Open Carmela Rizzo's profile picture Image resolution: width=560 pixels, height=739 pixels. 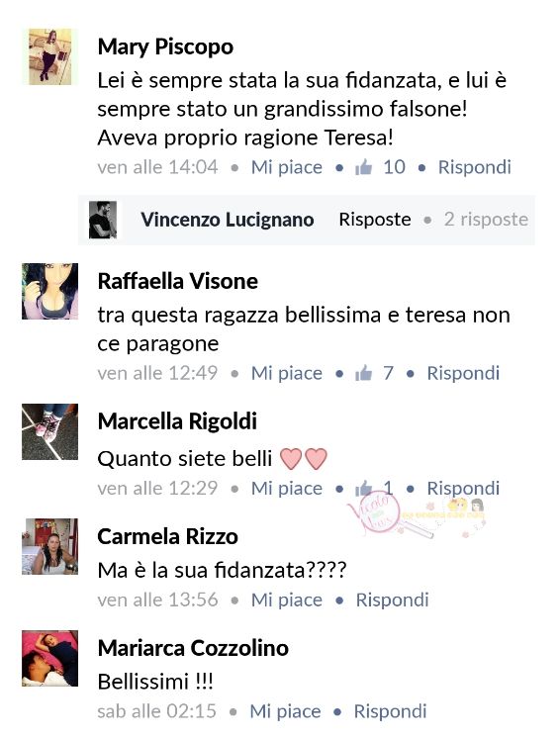[x=50, y=546]
